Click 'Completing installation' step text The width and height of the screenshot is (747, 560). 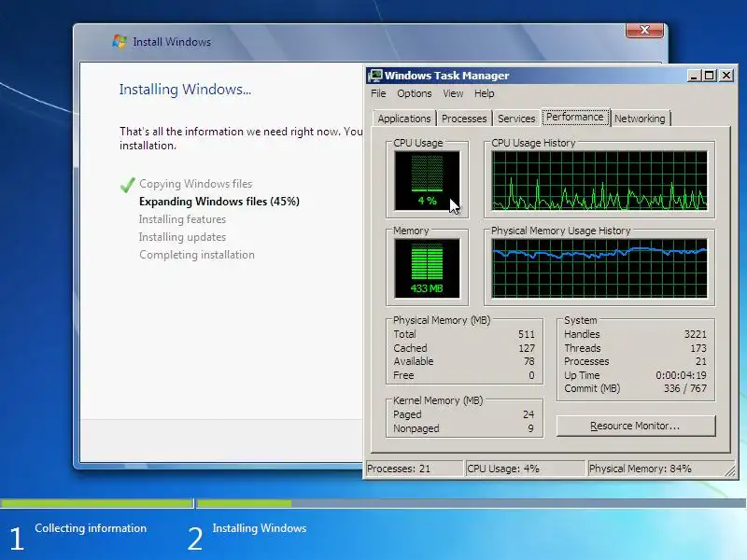coord(197,255)
